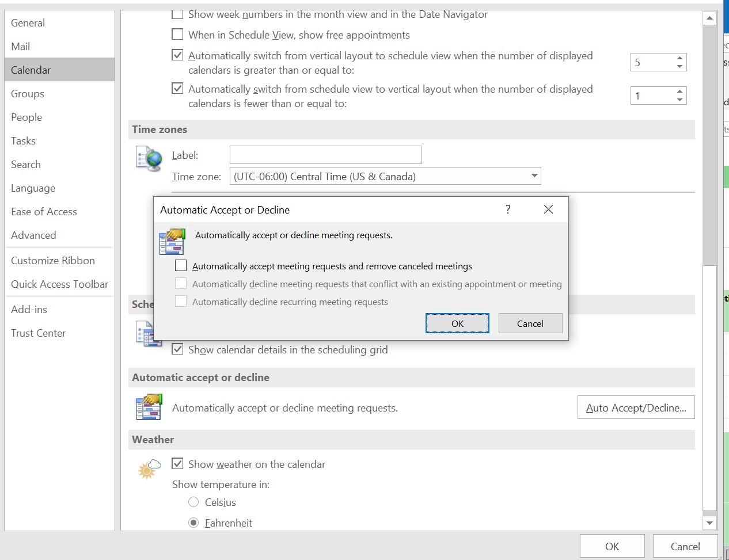This screenshot has width=729, height=560.
Task: Click the Automatic Accept or Decline dialog icon
Action: [172, 241]
